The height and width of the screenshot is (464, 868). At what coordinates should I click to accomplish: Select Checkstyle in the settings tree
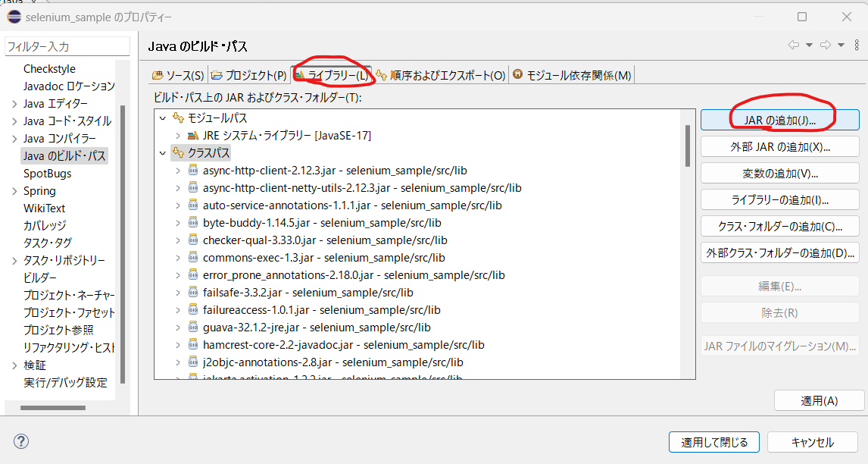[49, 69]
